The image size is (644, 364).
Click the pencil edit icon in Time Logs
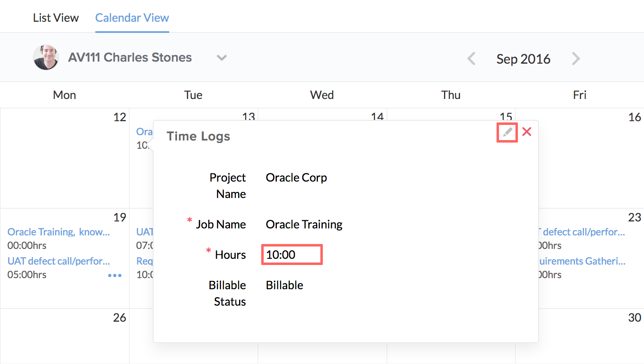pyautogui.click(x=507, y=132)
